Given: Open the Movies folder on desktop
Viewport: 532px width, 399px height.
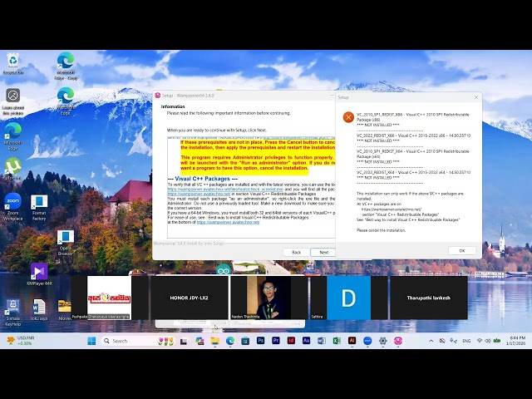Looking at the screenshot, I should pos(65,309).
